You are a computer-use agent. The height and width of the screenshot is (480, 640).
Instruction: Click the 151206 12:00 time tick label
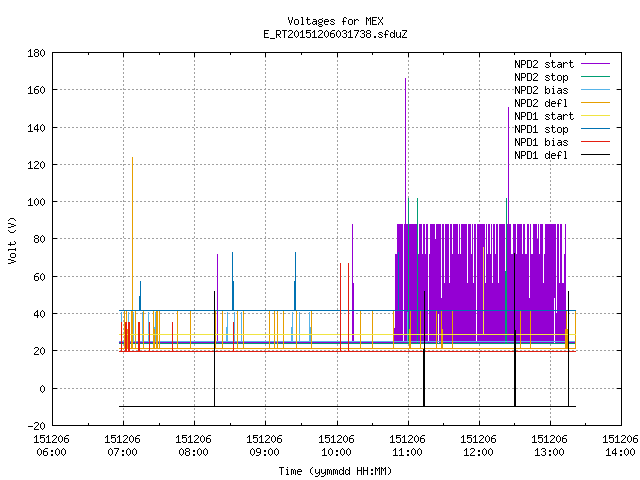[478, 445]
